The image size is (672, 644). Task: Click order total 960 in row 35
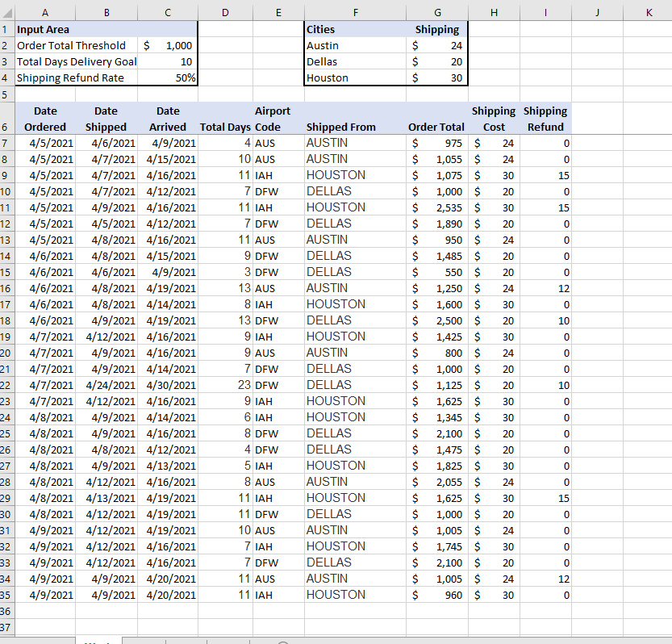(437, 596)
